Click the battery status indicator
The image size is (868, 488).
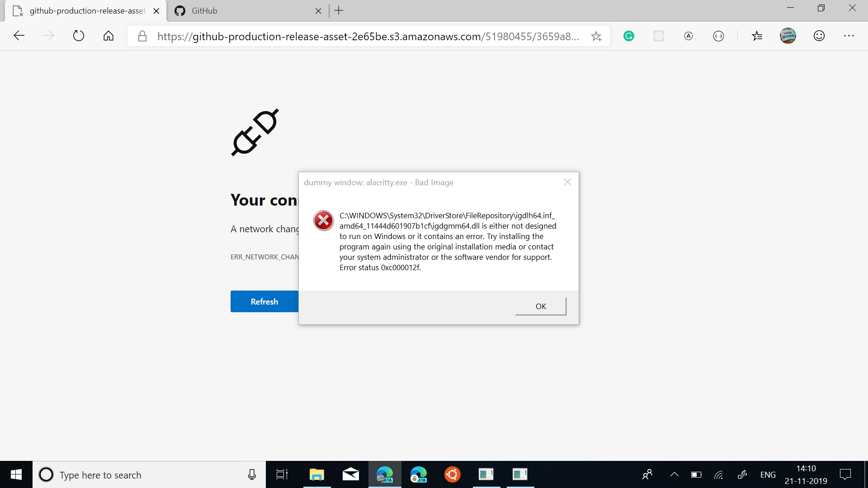pos(695,474)
